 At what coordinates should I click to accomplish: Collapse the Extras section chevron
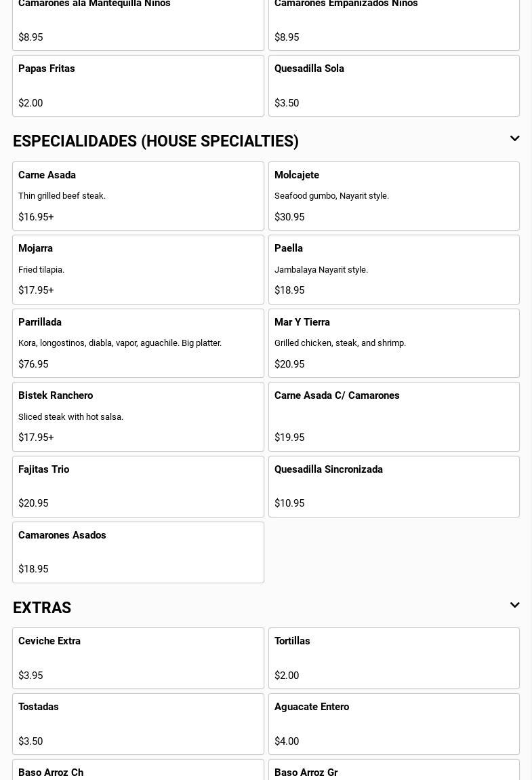point(514,606)
